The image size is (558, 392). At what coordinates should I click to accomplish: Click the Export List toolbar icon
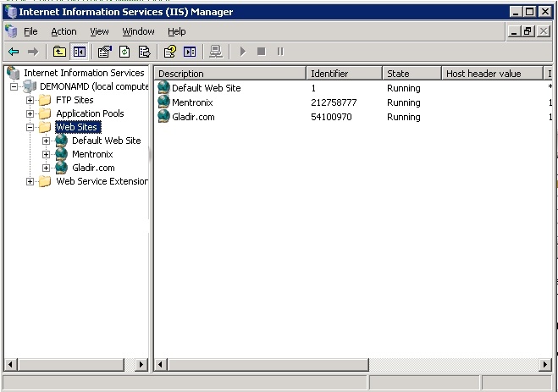(144, 52)
